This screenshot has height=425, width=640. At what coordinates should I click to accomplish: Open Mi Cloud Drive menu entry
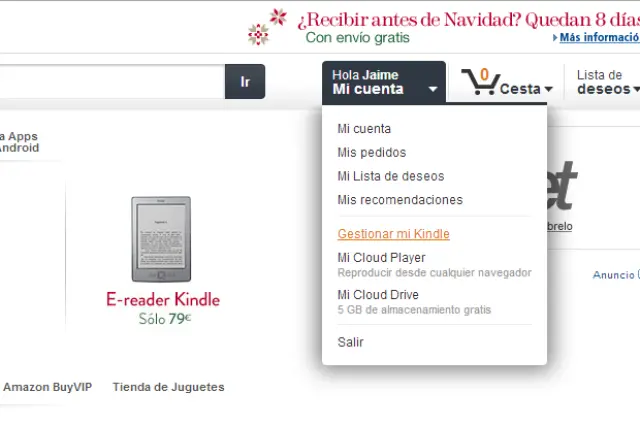click(378, 295)
